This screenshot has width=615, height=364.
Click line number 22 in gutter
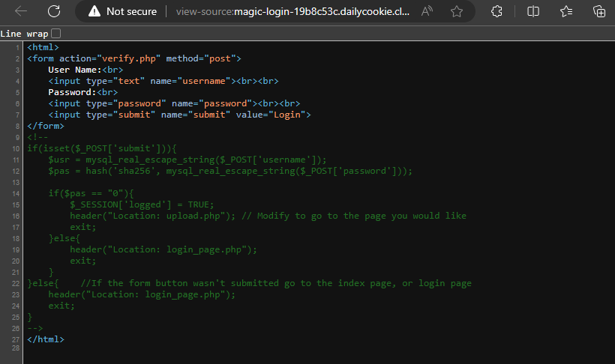coord(16,284)
